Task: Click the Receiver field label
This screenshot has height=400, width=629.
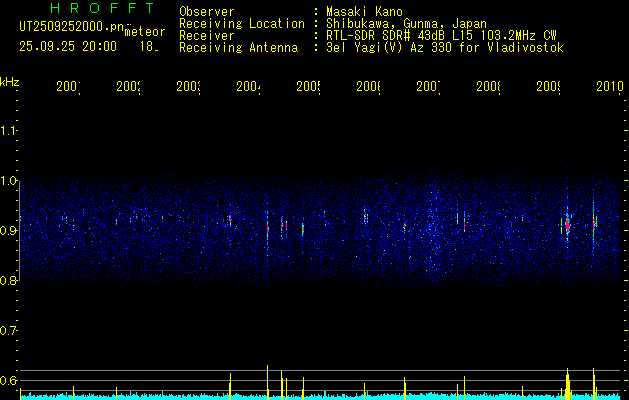Action: point(207,36)
